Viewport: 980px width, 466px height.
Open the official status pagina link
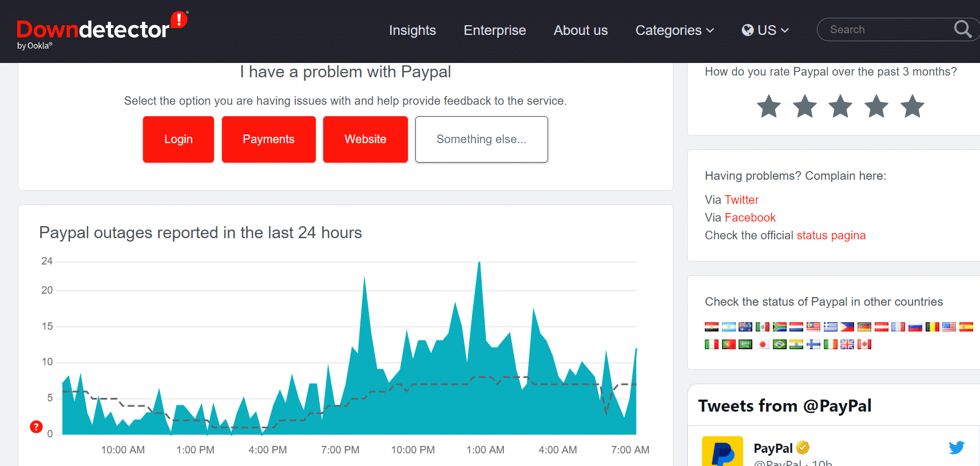[831, 235]
